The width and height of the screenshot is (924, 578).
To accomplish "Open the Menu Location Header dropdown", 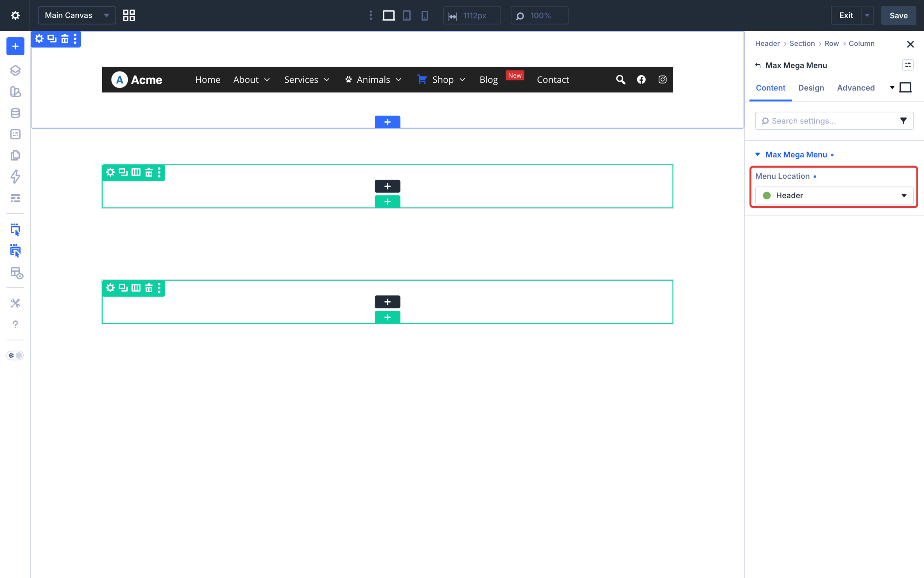I will pyautogui.click(x=834, y=195).
